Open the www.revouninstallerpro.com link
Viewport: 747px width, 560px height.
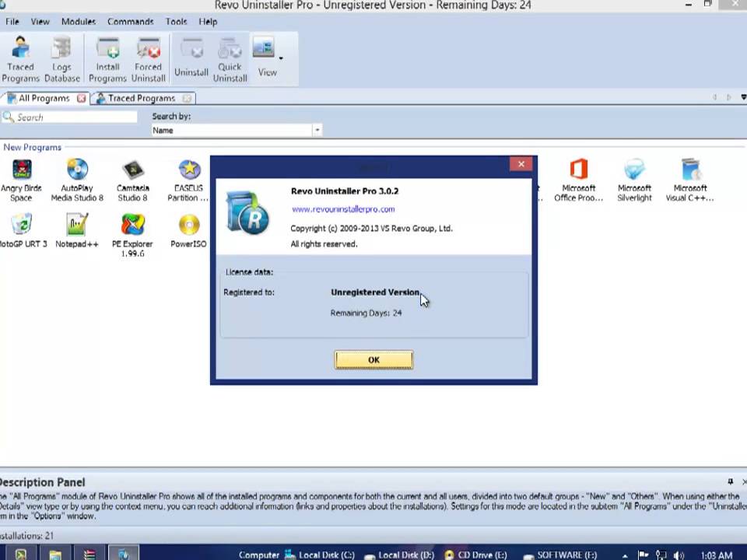click(x=343, y=209)
